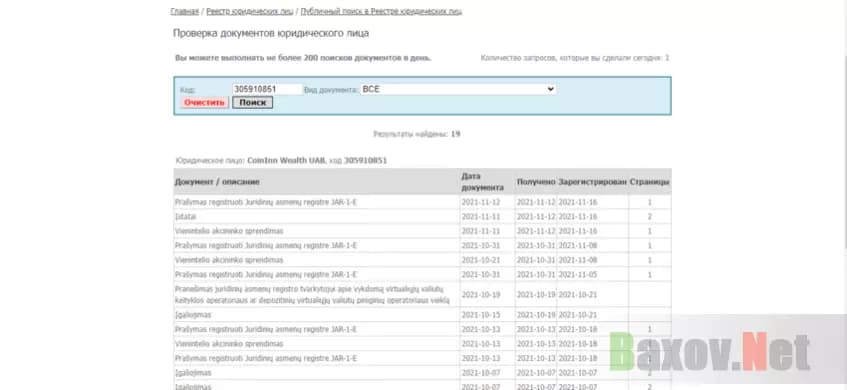Open Prašymas registruoti document registered 2021-11-05
The image size is (847, 390).
(266, 274)
